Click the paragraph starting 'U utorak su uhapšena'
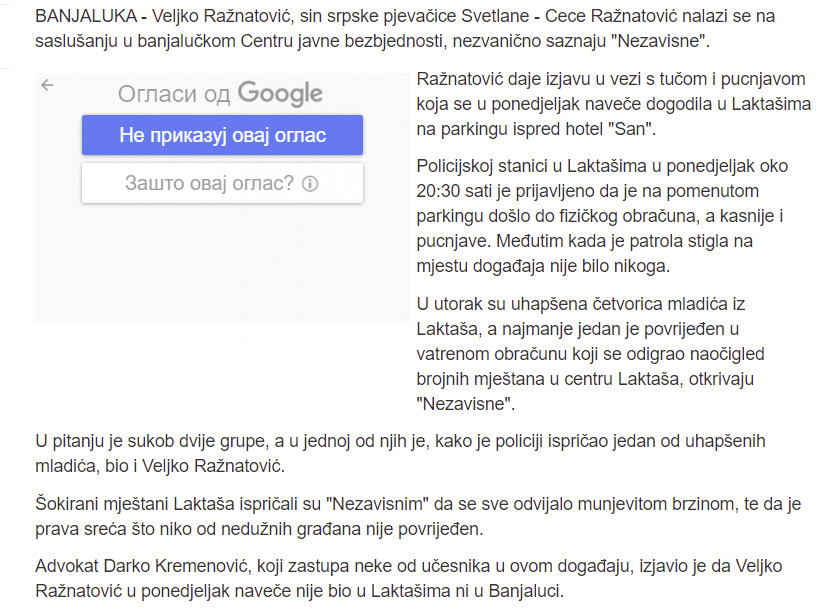The width and height of the screenshot is (833, 613). coord(590,354)
